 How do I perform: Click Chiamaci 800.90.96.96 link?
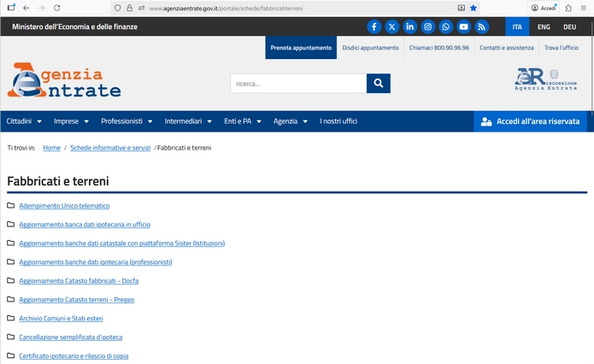point(439,48)
